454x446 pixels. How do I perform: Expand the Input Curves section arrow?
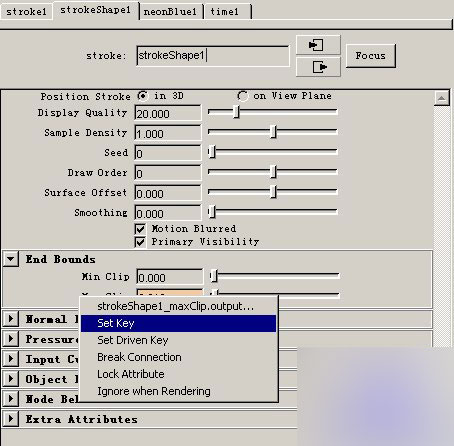tap(11, 359)
